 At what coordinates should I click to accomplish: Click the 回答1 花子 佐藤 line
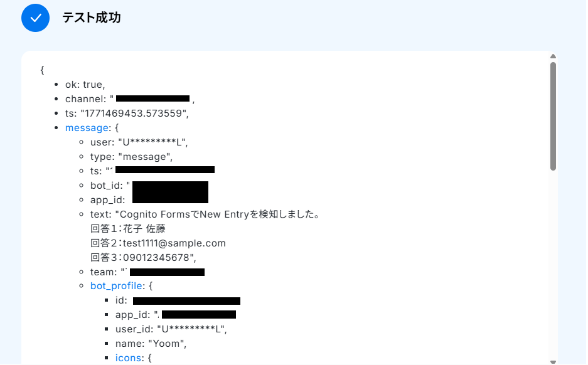click(128, 228)
